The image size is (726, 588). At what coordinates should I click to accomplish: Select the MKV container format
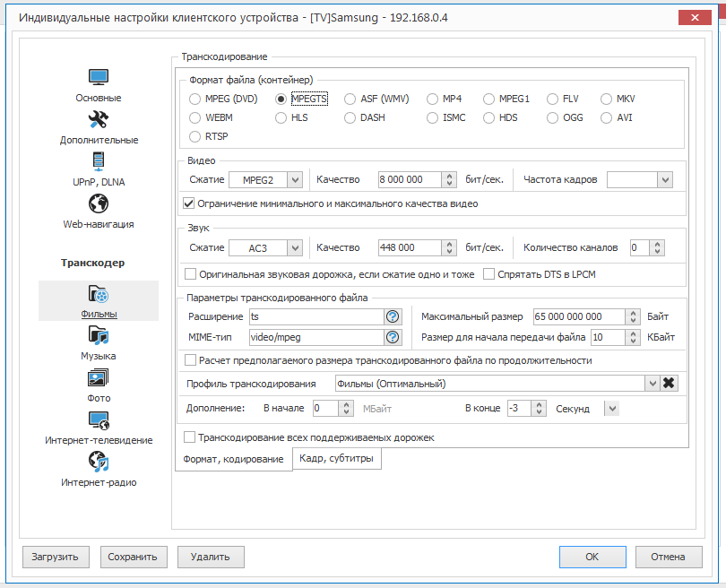[608, 99]
